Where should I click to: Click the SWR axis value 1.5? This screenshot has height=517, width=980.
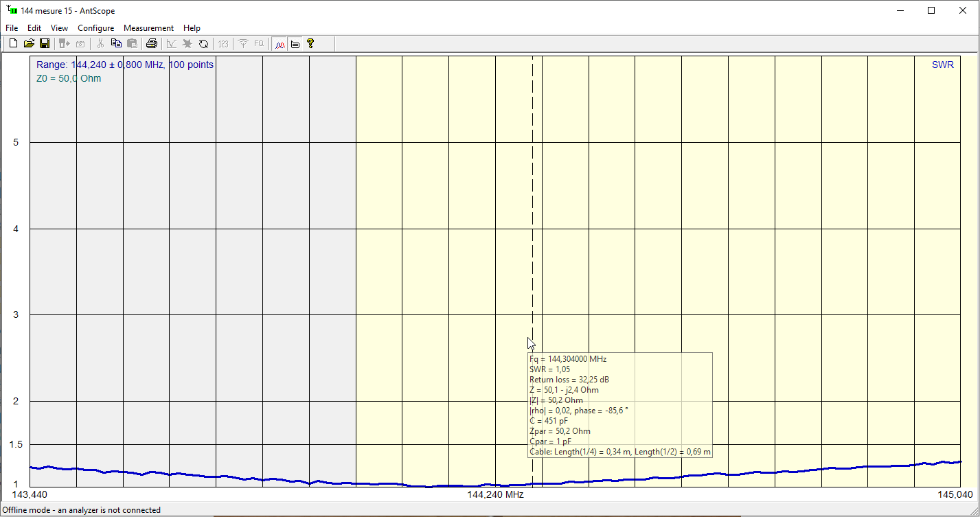pos(15,444)
